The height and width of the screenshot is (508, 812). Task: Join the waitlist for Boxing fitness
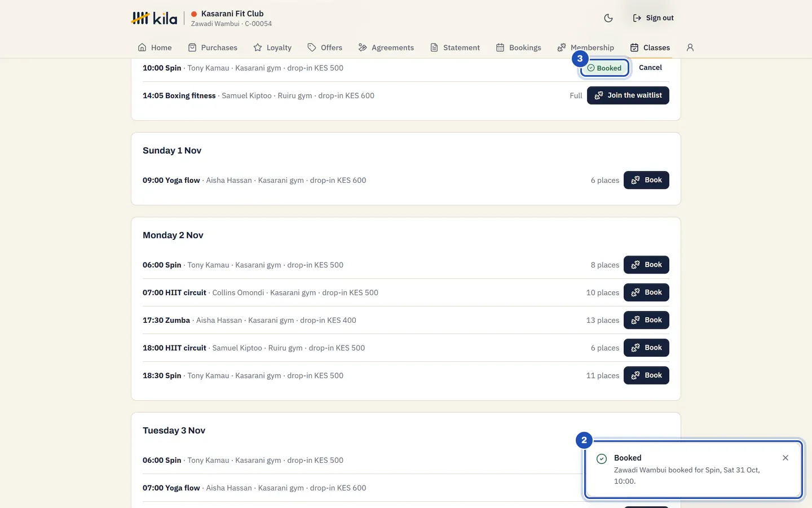(x=628, y=95)
